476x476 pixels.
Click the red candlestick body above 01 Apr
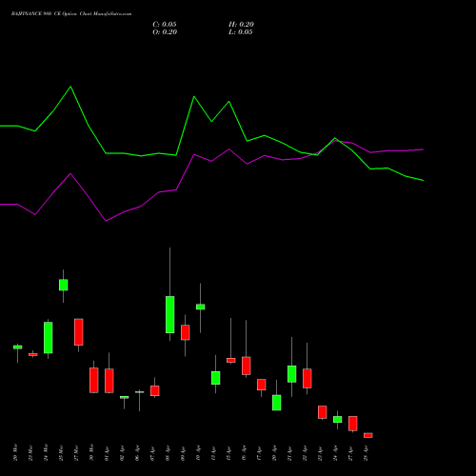pyautogui.click(x=109, y=381)
